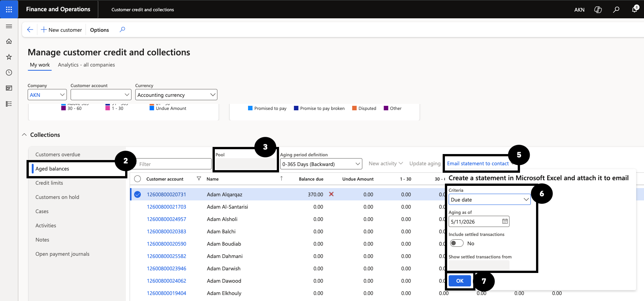Image resolution: width=644 pixels, height=301 pixels.
Task: Select Customers overdue in the list
Action: point(58,154)
